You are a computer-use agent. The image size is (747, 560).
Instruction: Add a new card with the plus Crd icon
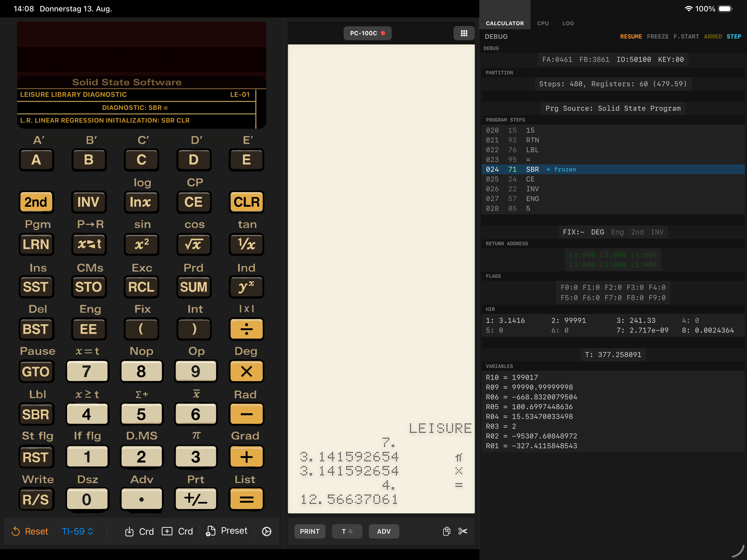tap(177, 531)
